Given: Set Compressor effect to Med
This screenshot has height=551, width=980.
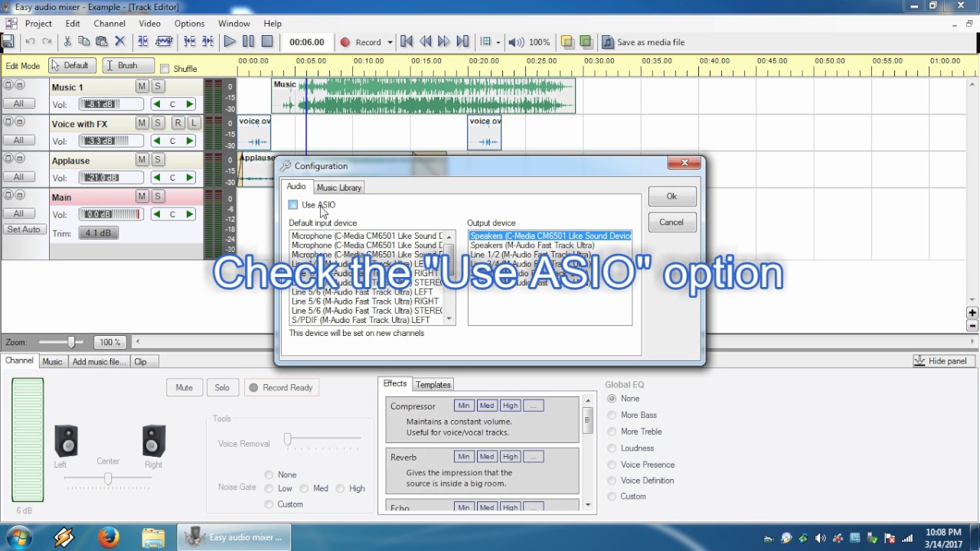Looking at the screenshot, I should coord(487,406).
